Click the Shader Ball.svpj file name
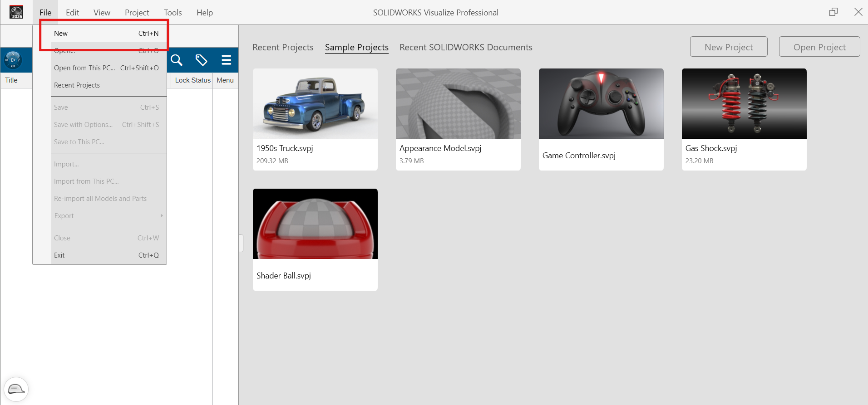The width and height of the screenshot is (868, 405). 283,276
